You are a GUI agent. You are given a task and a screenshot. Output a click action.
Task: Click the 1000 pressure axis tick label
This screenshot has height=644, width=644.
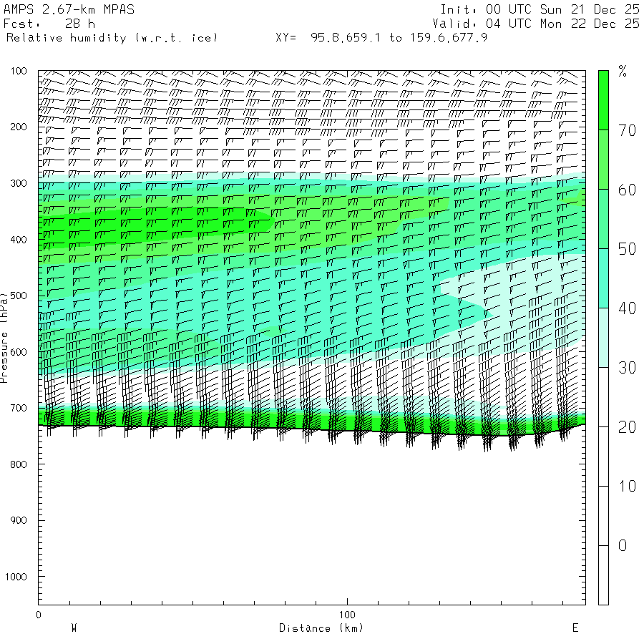[15, 577]
